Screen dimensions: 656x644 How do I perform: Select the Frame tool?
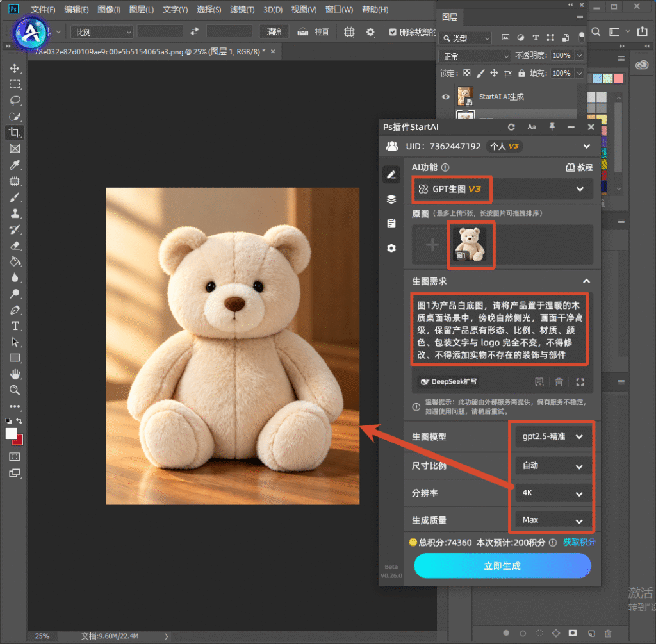[15, 149]
